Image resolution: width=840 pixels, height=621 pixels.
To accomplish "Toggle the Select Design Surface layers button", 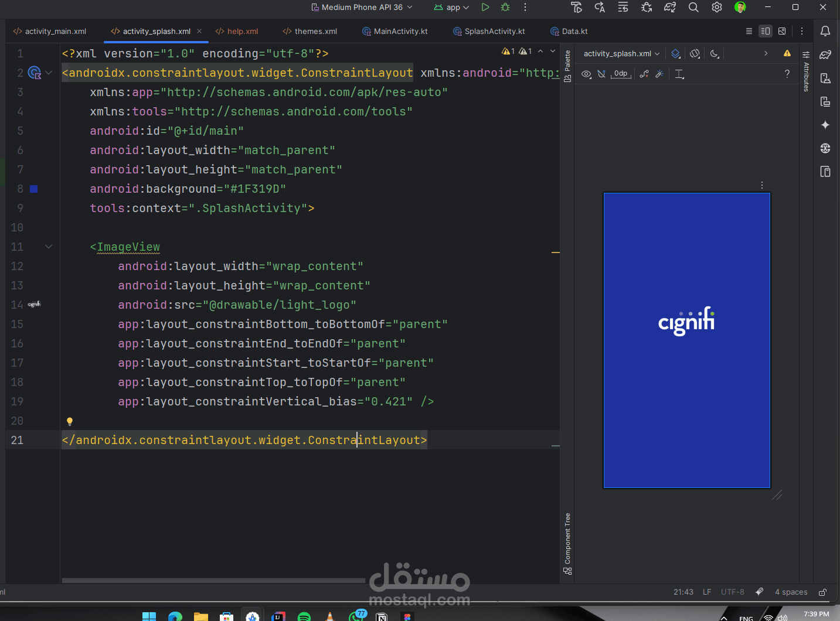I will tap(676, 53).
